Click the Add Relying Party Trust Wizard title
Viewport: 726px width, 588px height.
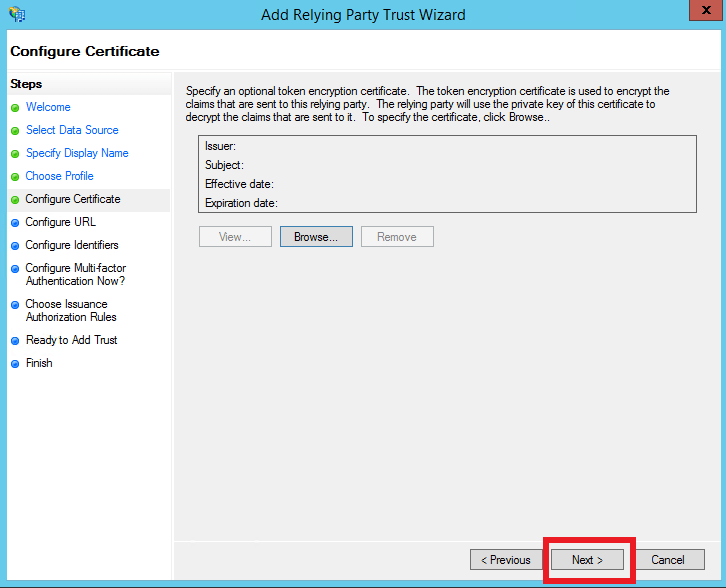tap(363, 15)
